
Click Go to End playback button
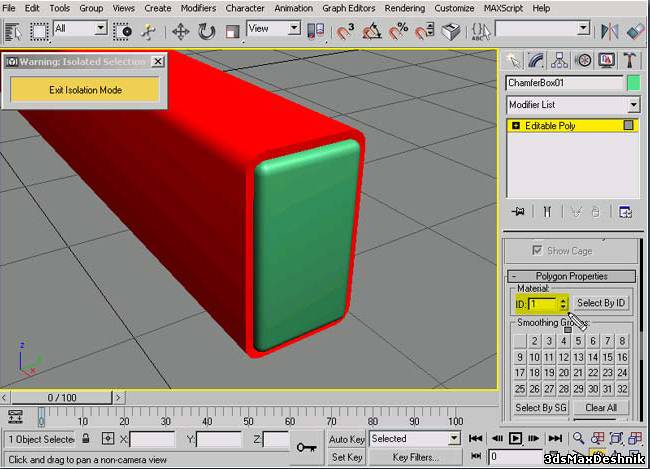(x=555, y=438)
